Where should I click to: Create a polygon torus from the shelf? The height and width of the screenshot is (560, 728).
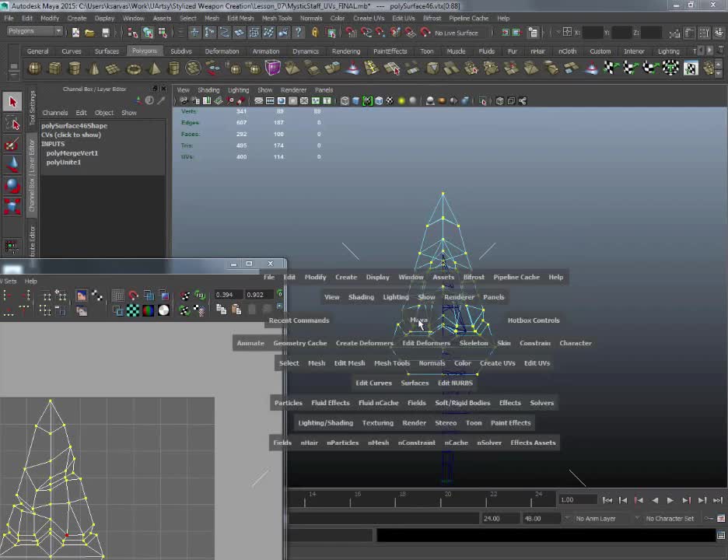tap(134, 68)
